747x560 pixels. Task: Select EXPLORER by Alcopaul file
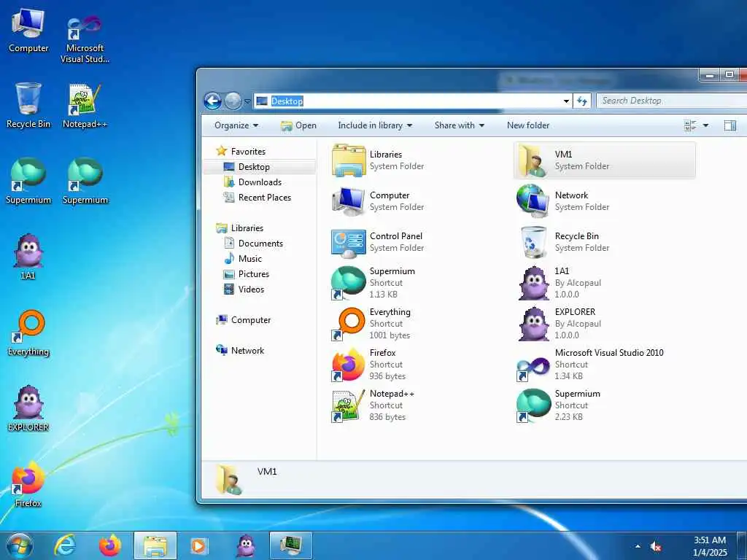point(604,324)
